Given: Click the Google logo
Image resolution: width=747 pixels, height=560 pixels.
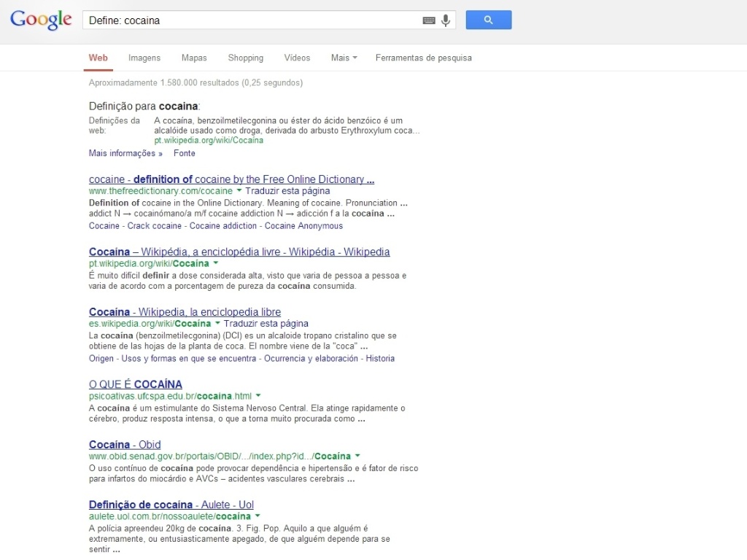Looking at the screenshot, I should pyautogui.click(x=40, y=20).
